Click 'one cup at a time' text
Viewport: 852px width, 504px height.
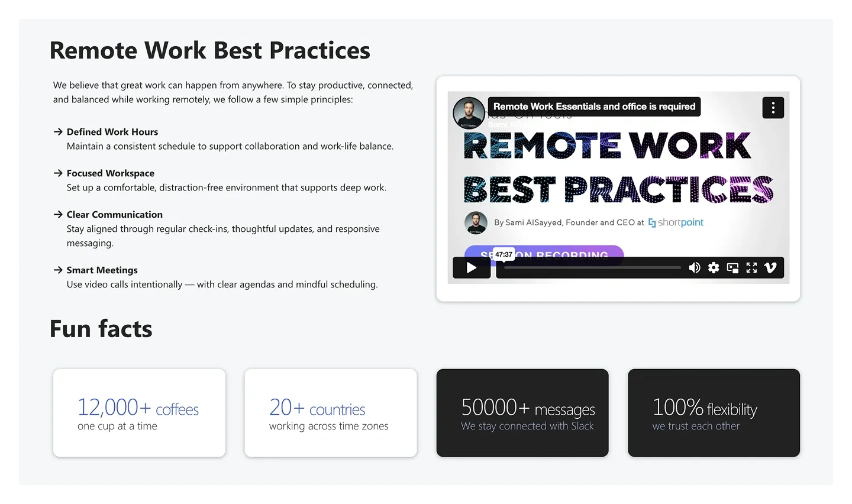[117, 426]
